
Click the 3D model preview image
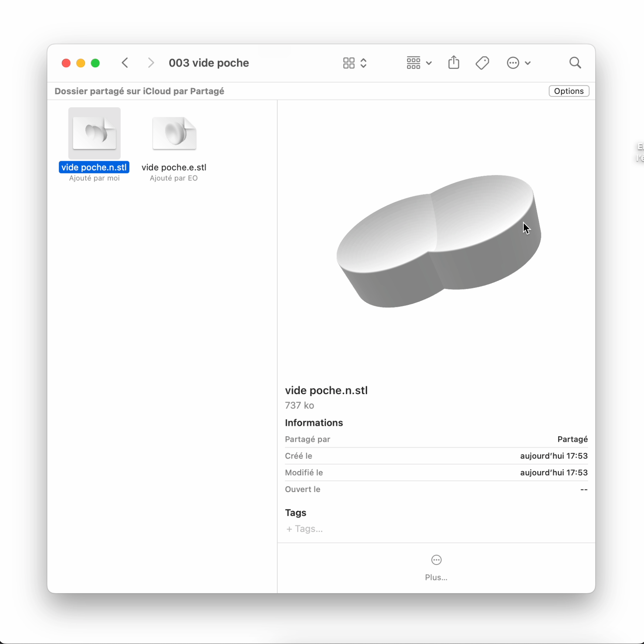(438, 241)
